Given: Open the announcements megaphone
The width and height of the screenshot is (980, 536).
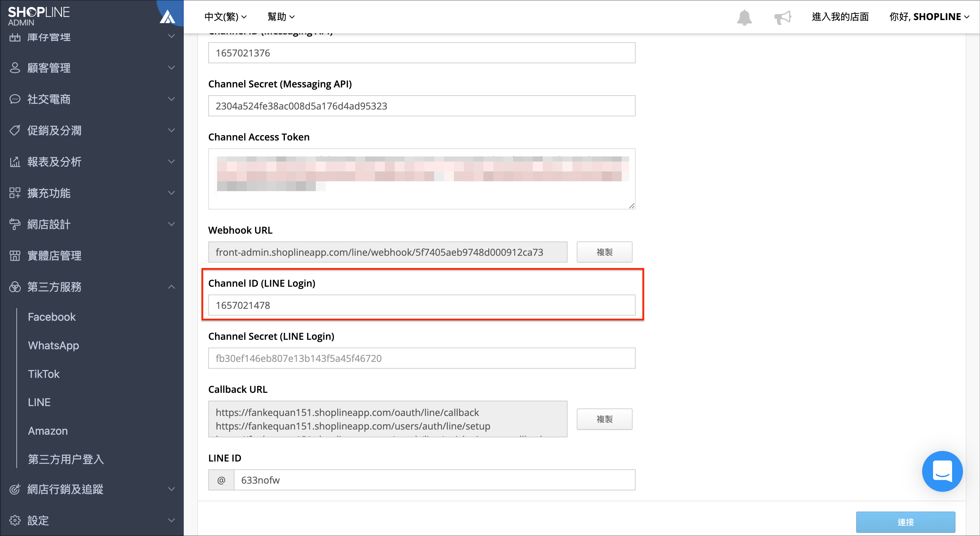Looking at the screenshot, I should point(782,17).
